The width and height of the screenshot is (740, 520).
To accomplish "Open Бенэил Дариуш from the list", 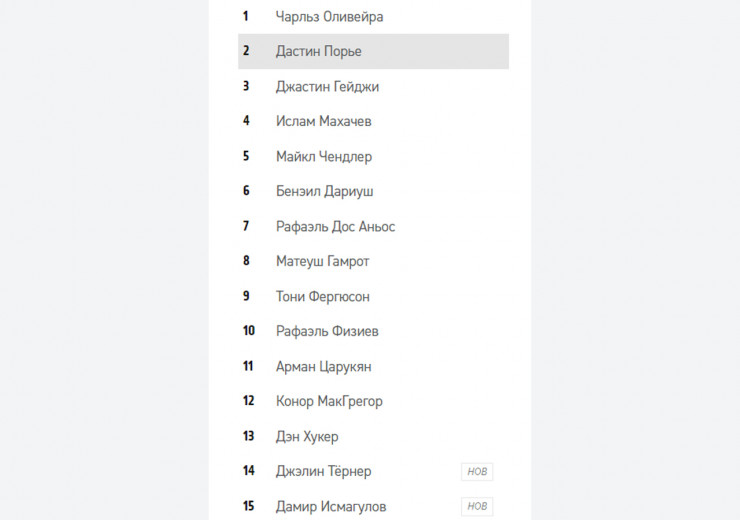I will point(324,191).
